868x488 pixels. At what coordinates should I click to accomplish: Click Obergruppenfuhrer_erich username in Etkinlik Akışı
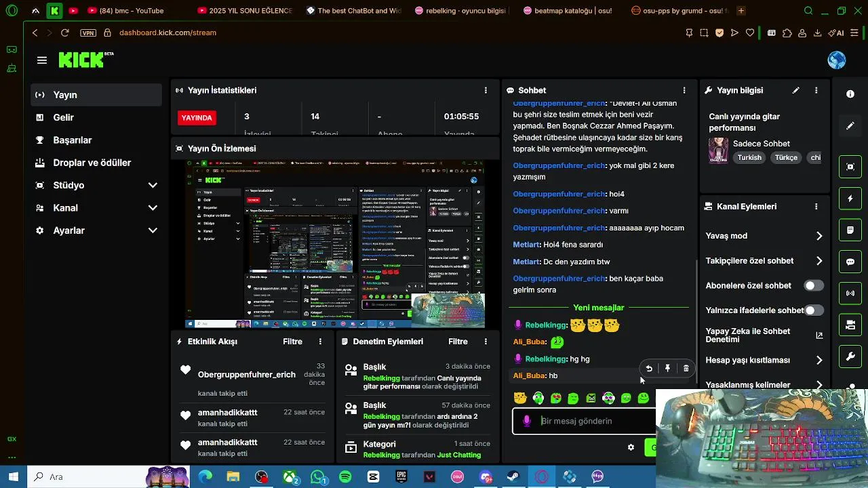(x=247, y=374)
